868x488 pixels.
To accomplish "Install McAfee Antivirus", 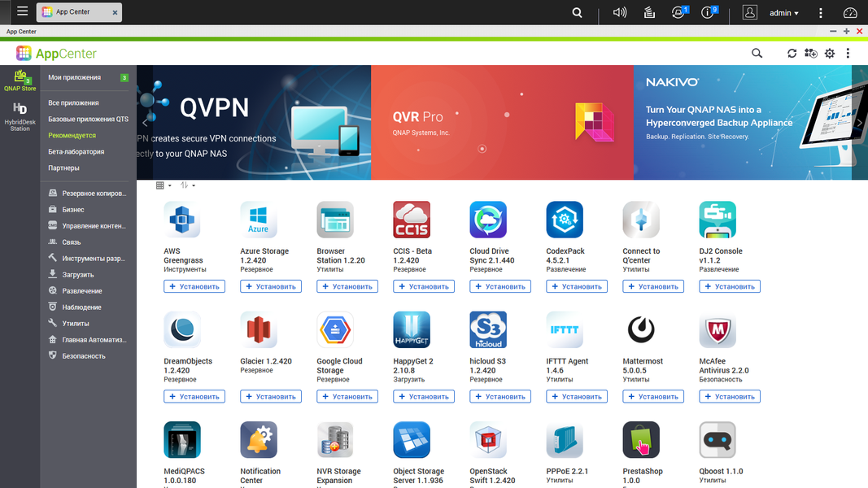I will pos(730,397).
